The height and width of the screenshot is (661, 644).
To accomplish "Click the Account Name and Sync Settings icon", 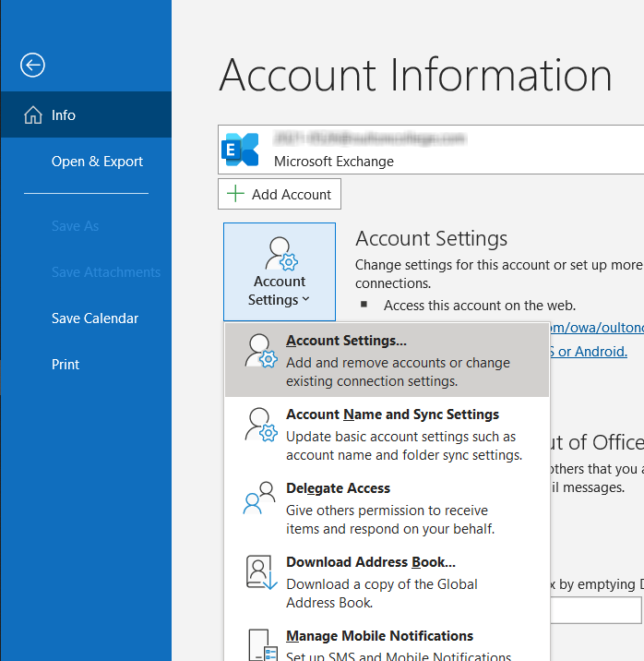I will (x=261, y=425).
